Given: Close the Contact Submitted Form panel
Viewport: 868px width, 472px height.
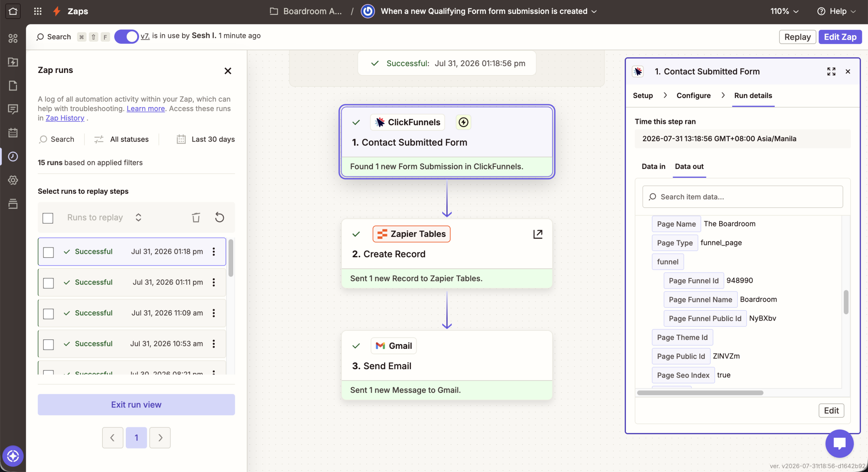Looking at the screenshot, I should (x=848, y=71).
